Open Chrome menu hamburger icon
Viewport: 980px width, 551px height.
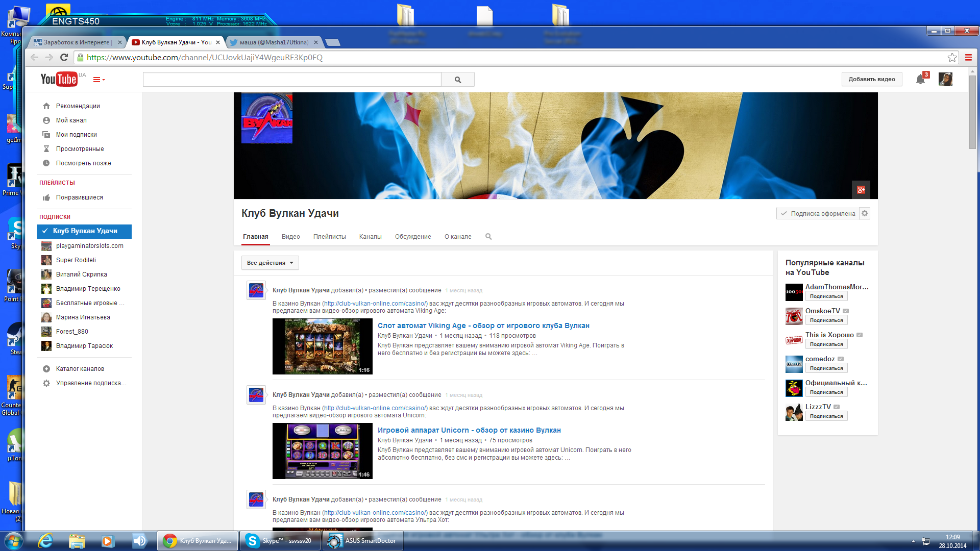click(x=968, y=58)
